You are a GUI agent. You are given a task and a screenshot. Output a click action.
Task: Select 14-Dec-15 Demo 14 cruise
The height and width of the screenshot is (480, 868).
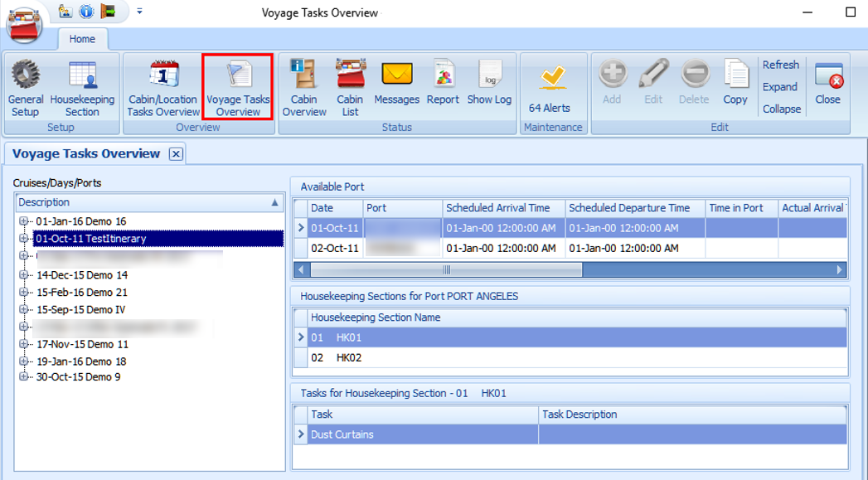coord(82,275)
